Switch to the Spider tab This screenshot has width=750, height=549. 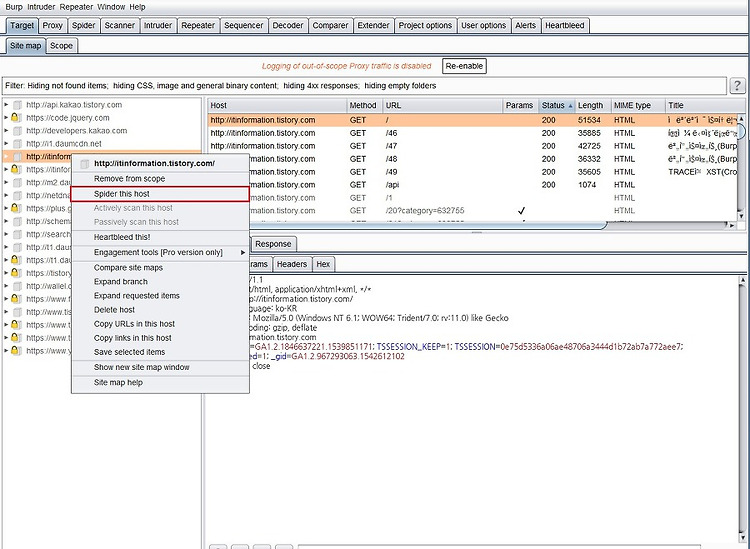[83, 25]
